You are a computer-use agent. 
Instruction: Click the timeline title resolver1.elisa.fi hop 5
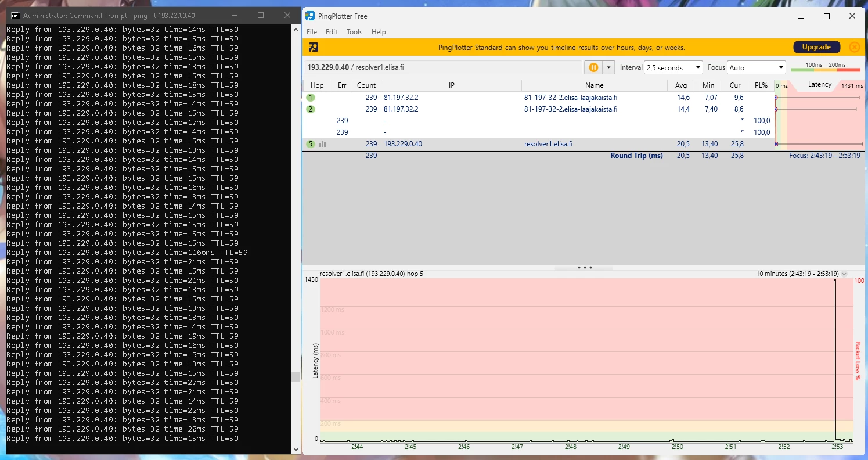372,274
